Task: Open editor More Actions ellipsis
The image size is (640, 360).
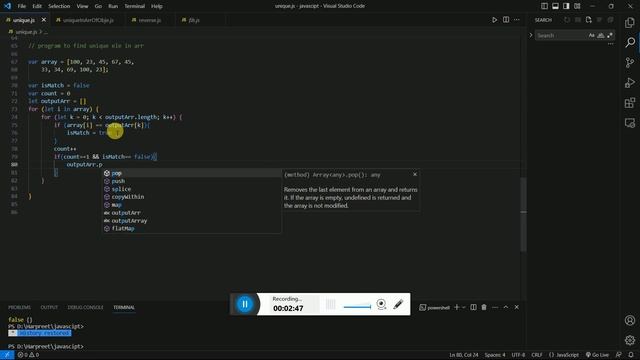Action: tap(517, 20)
